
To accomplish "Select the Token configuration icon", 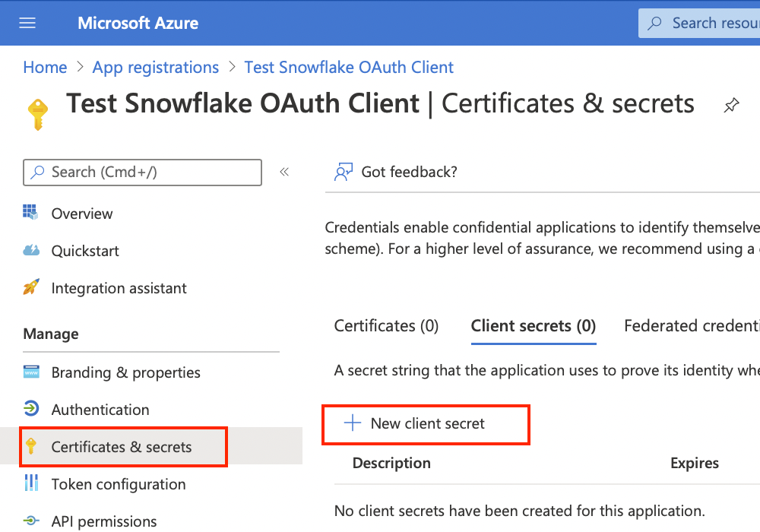I will pos(32,484).
